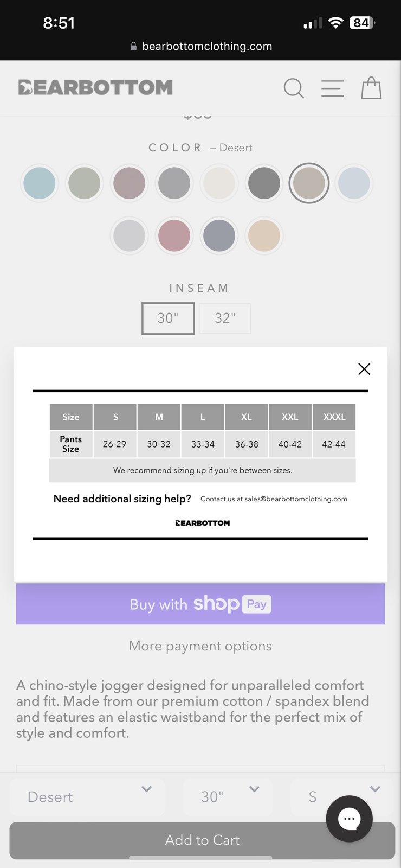Expand the 30" inseam dropdown
The image size is (401, 868).
point(228,796)
